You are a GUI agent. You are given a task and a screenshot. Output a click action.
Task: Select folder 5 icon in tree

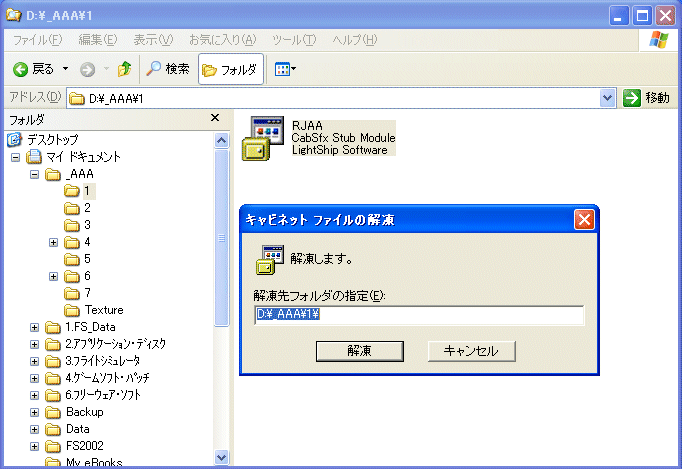(71, 259)
